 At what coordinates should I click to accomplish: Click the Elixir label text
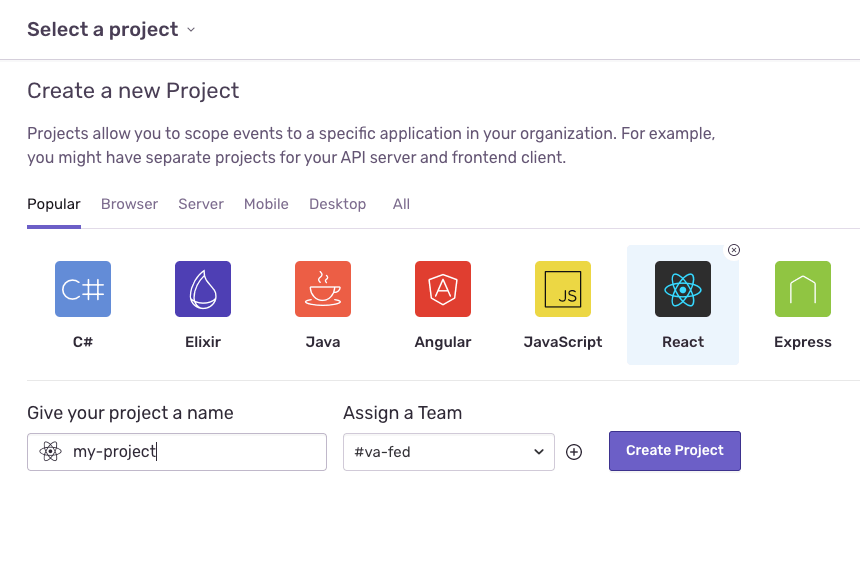[x=203, y=342]
